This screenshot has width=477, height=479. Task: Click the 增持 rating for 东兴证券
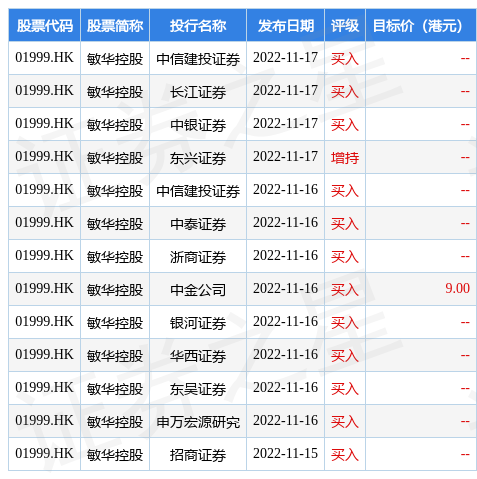click(x=345, y=158)
